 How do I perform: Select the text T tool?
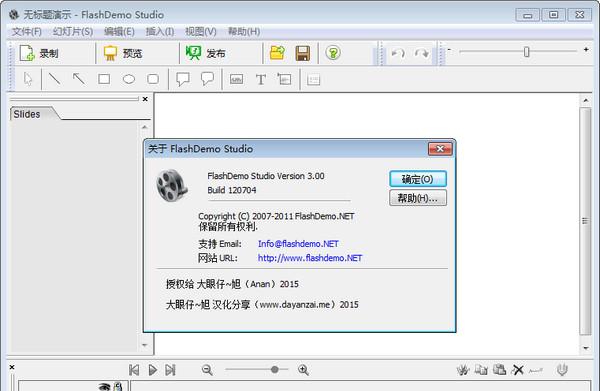(x=261, y=80)
